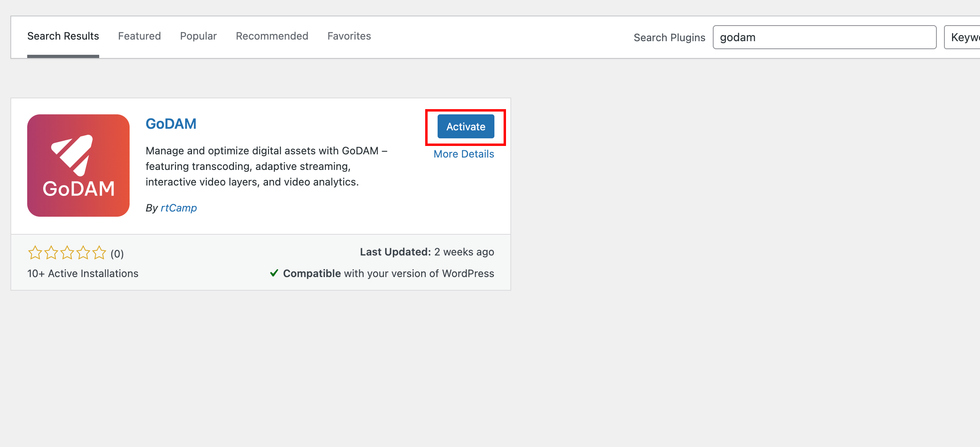
Task: Click the green compatibility checkmark icon
Action: point(274,273)
